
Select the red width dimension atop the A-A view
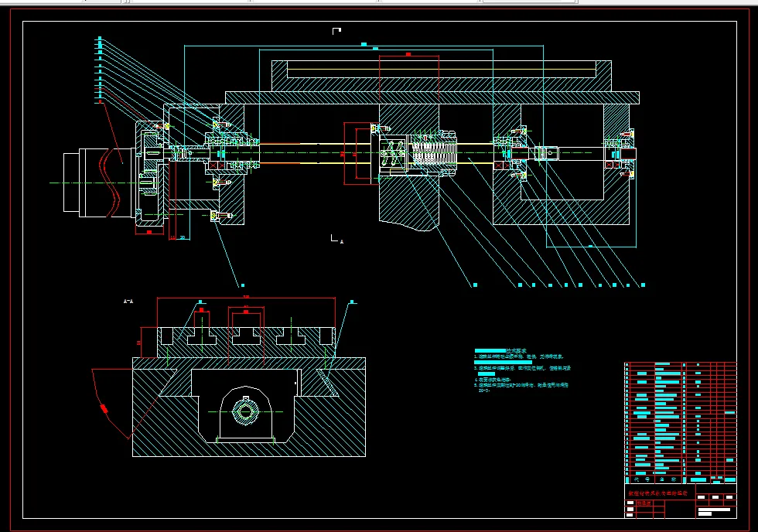point(246,297)
